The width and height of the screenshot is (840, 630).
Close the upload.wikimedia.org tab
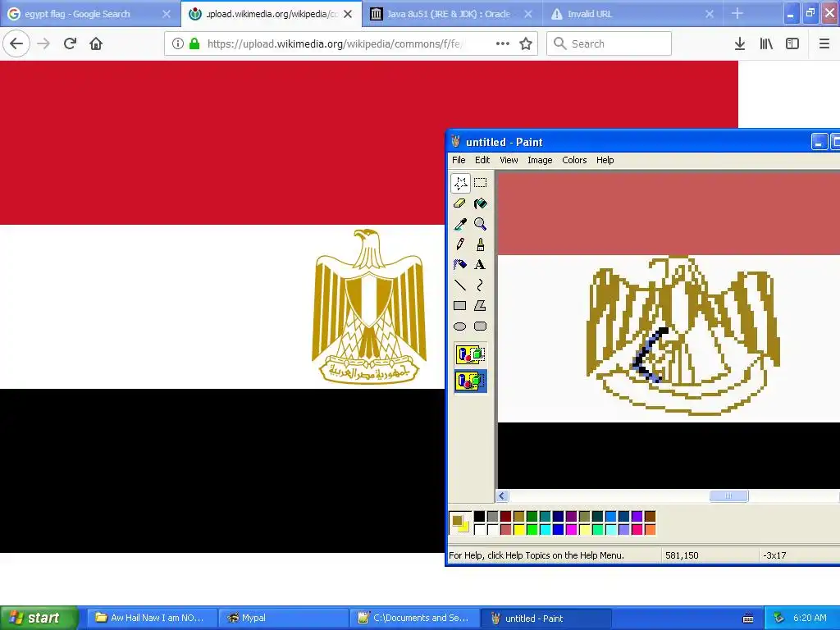pyautogui.click(x=348, y=14)
